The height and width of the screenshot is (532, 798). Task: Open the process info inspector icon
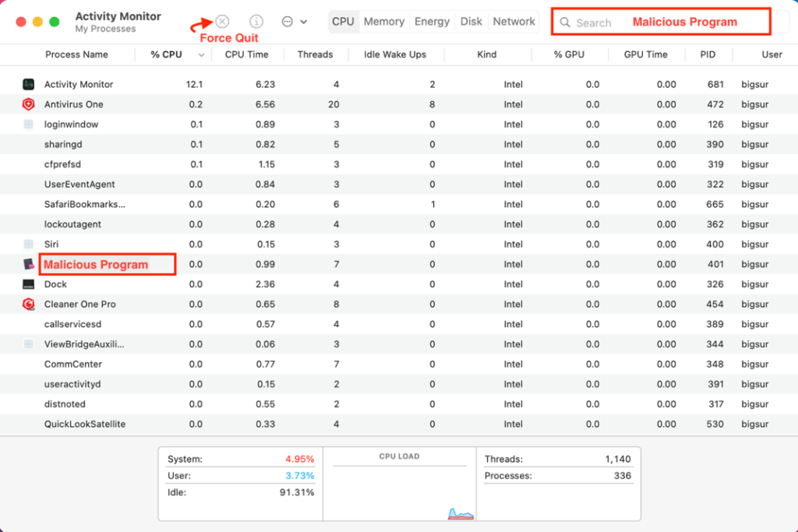[256, 22]
